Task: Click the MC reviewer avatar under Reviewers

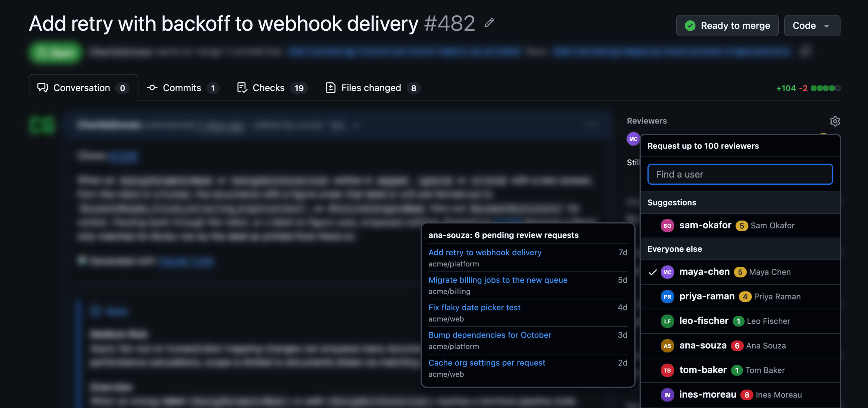Action: (x=633, y=139)
